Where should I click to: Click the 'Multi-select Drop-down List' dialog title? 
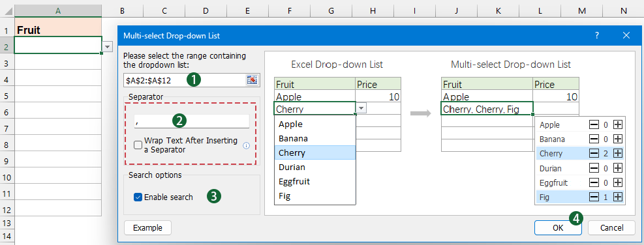[x=172, y=36]
